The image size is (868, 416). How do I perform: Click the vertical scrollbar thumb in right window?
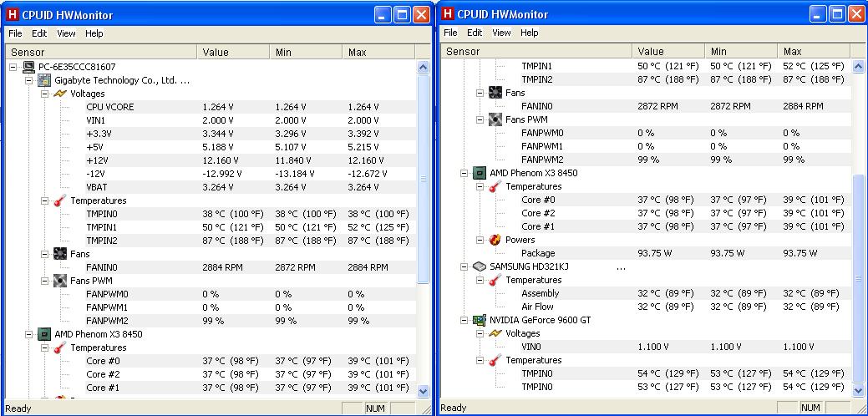pos(859,278)
